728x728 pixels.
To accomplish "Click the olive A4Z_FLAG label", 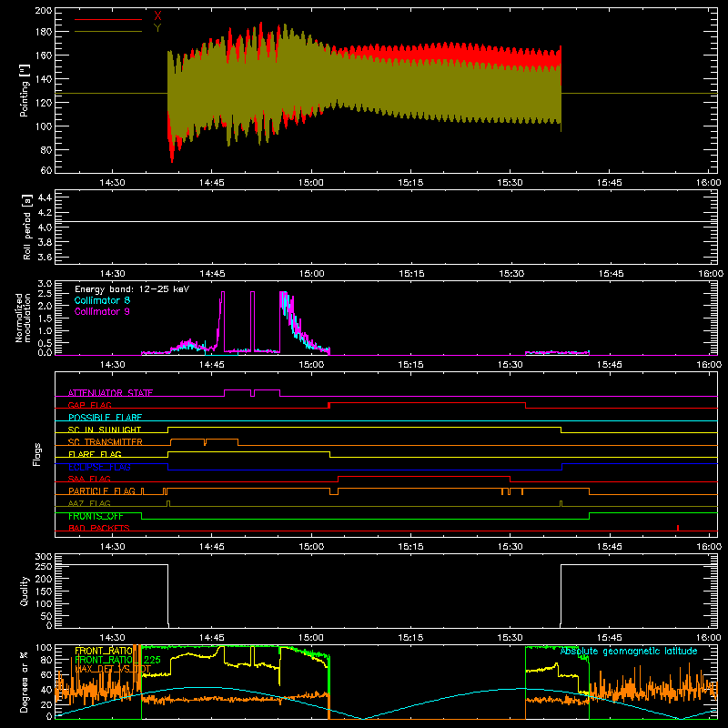I will pos(89,503).
